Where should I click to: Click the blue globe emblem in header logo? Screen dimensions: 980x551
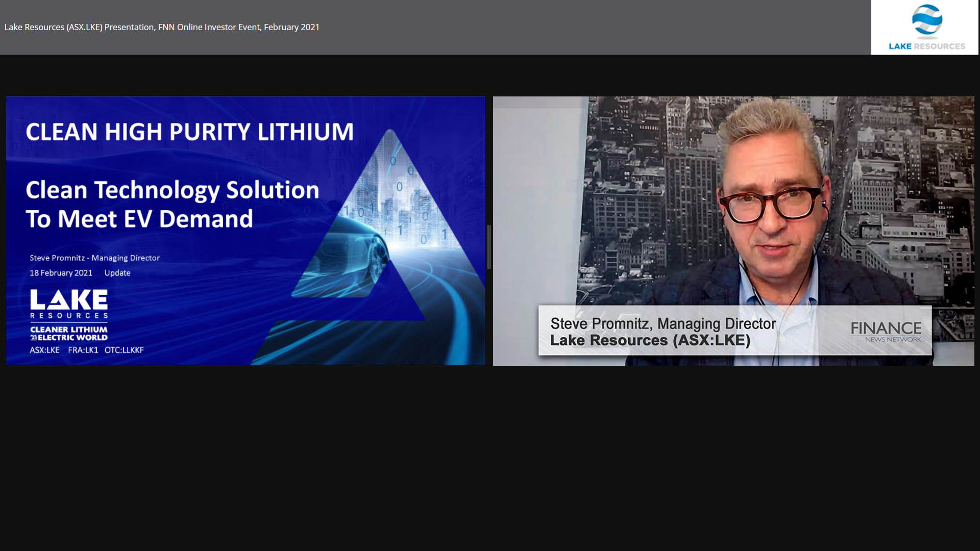[x=927, y=20]
